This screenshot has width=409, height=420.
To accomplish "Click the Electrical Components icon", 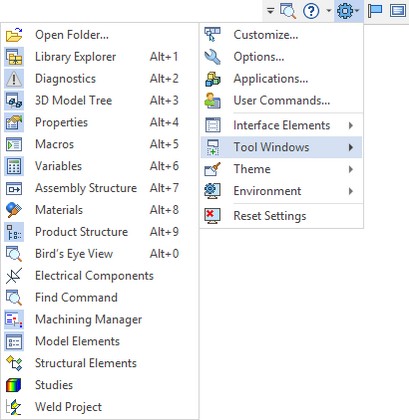I will 14,276.
